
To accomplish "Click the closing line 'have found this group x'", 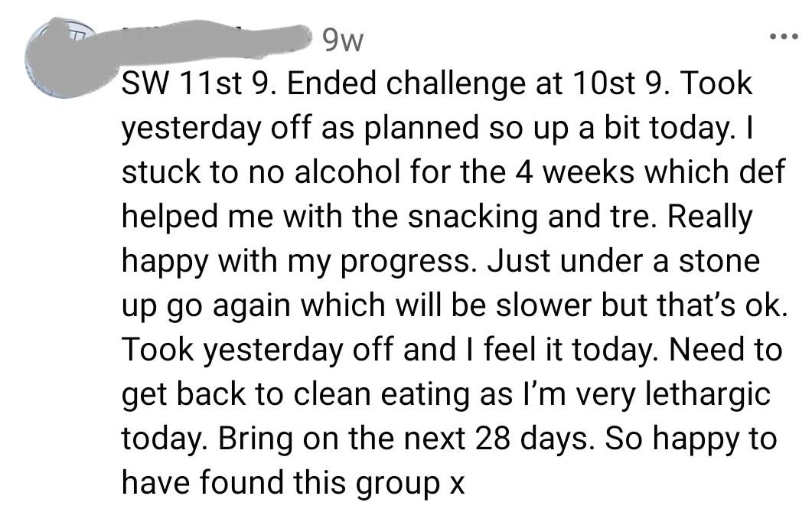I will [293, 483].
